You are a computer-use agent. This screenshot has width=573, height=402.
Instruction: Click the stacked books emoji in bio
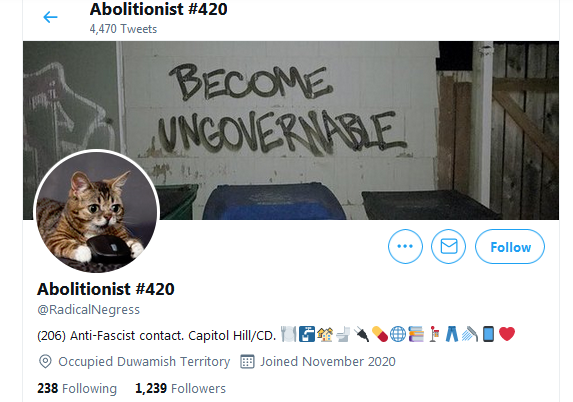416,334
